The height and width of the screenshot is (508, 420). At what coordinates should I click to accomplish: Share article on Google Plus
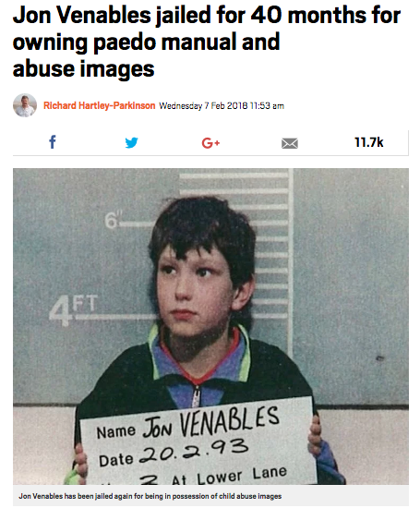(x=210, y=142)
